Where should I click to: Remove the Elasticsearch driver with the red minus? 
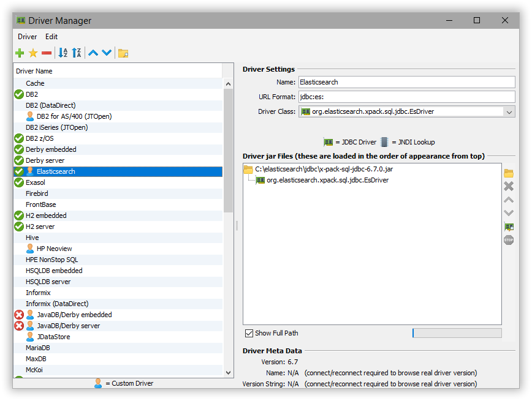coord(46,53)
